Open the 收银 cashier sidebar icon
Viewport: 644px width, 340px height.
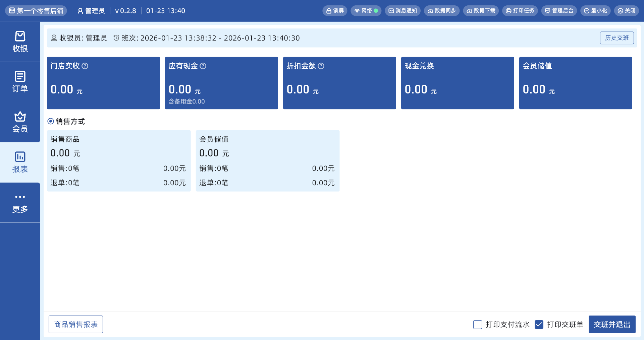[20, 42]
